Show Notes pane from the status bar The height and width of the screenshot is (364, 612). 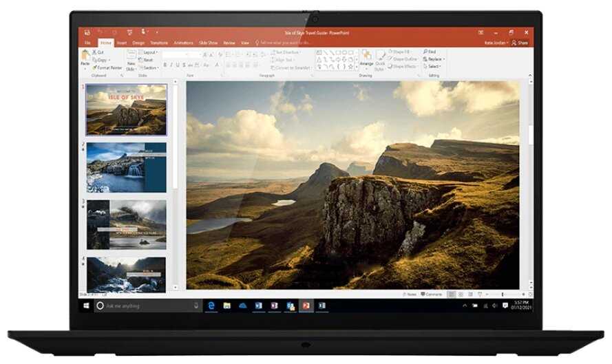(412, 294)
